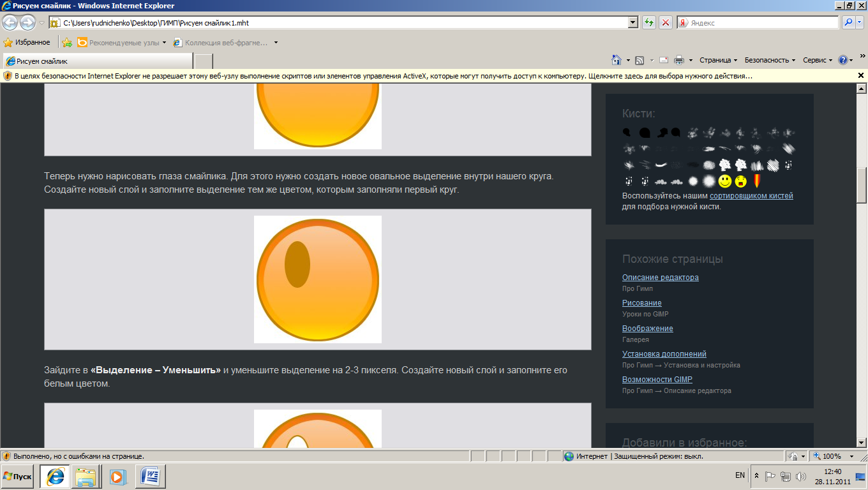Go forward with the browser Forward arrow
Viewport: 868px width, 490px height.
(27, 22)
